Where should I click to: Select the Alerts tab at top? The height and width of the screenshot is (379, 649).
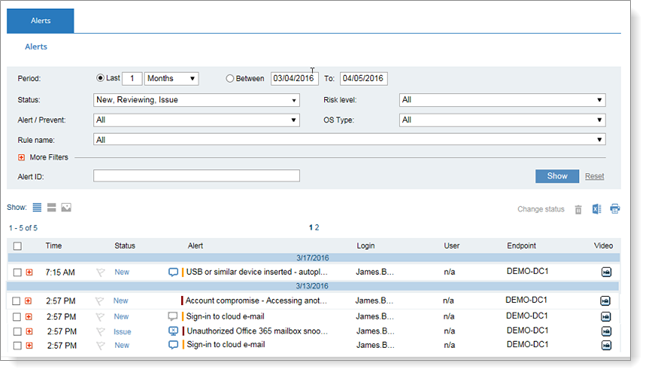[41, 21]
